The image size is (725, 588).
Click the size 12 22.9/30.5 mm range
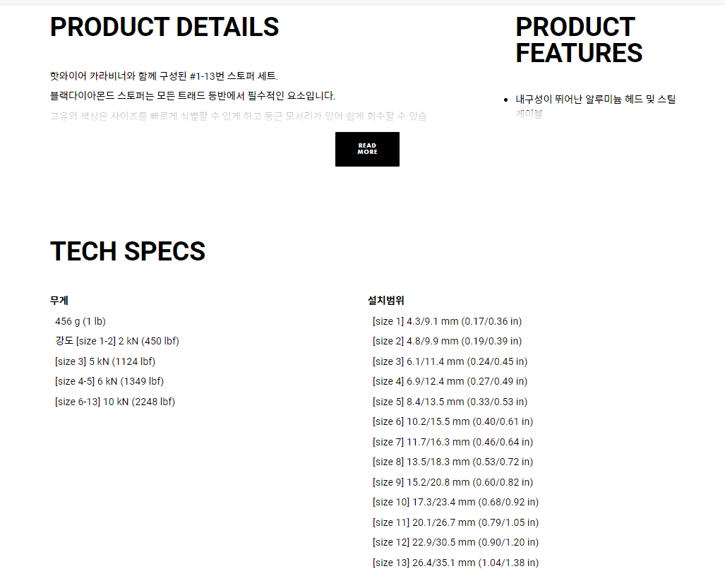pos(455,542)
